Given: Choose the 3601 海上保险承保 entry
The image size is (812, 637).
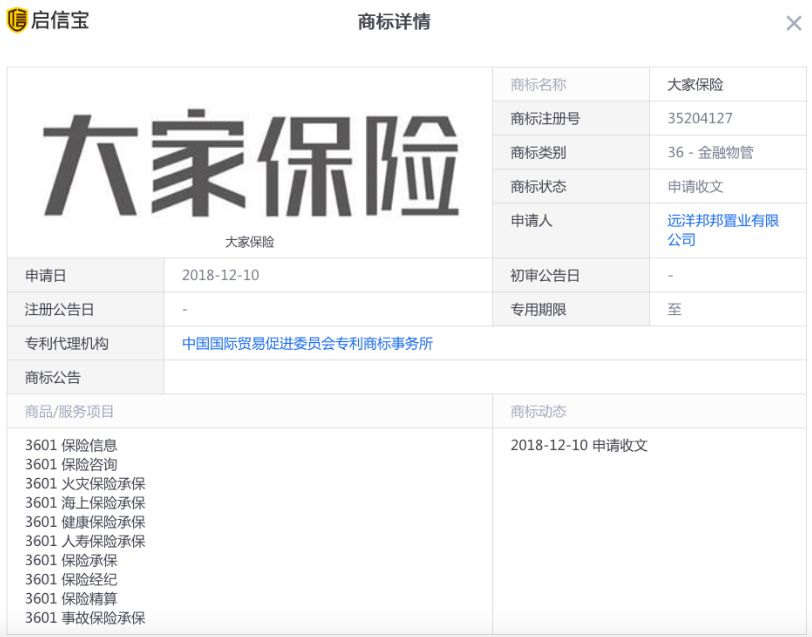Looking at the screenshot, I should [85, 503].
